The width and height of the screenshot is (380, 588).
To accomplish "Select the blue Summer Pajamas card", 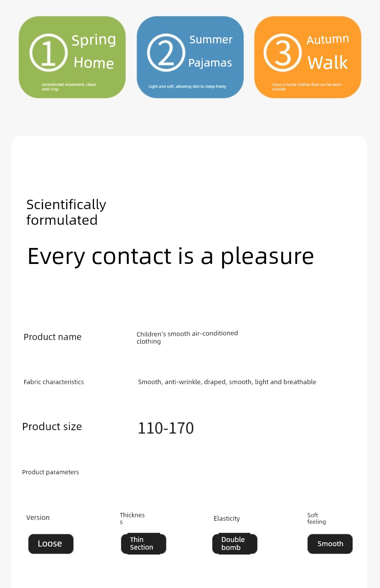I will [190, 57].
